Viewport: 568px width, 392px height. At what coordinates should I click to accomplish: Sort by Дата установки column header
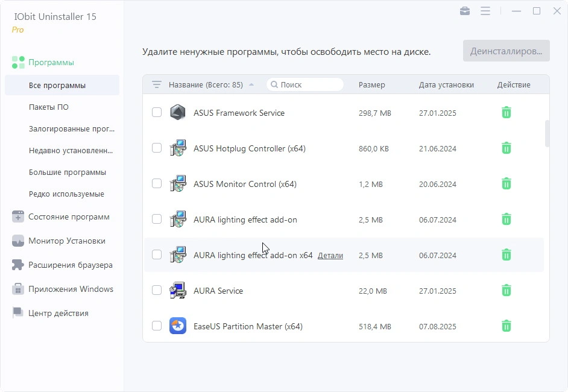click(446, 85)
